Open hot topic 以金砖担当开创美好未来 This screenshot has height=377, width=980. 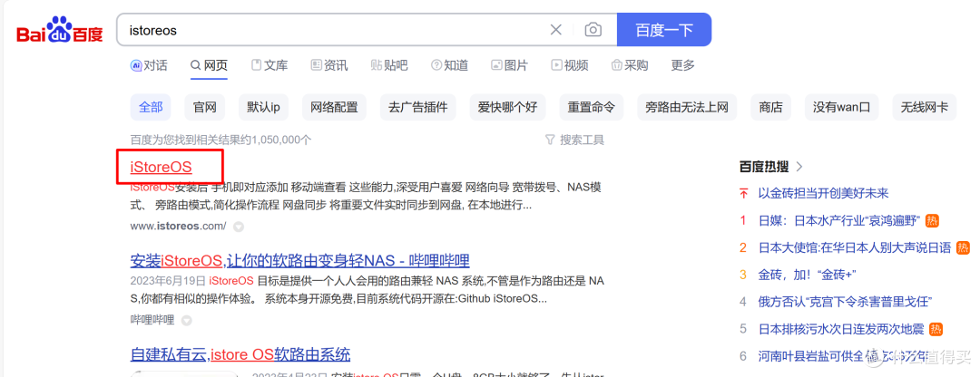(823, 193)
